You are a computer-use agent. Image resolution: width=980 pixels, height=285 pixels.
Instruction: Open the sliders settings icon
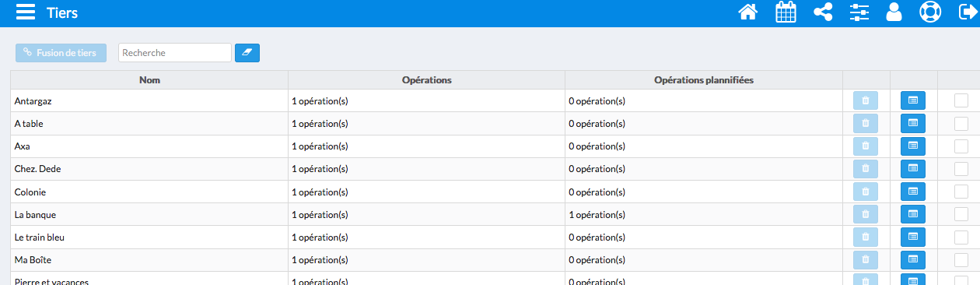(x=859, y=12)
